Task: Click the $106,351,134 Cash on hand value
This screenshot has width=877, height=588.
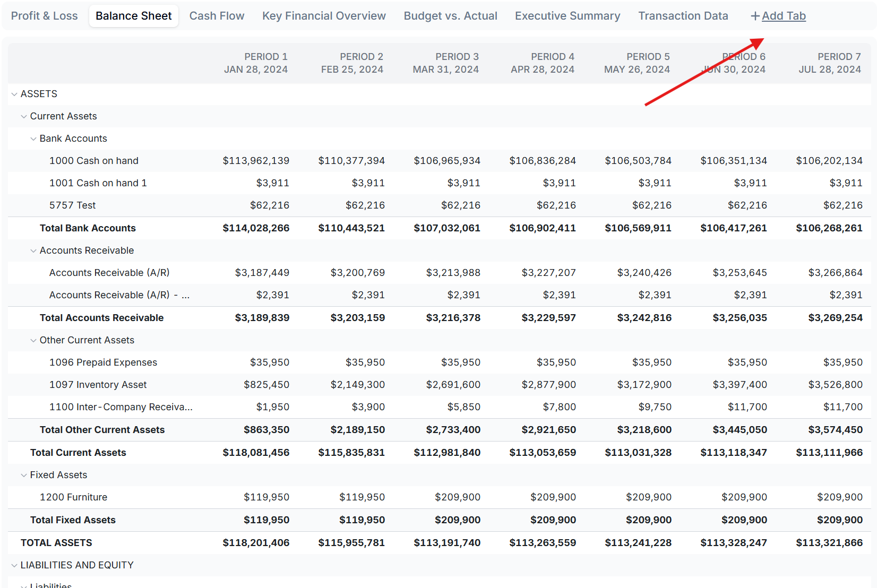Action: click(x=734, y=161)
